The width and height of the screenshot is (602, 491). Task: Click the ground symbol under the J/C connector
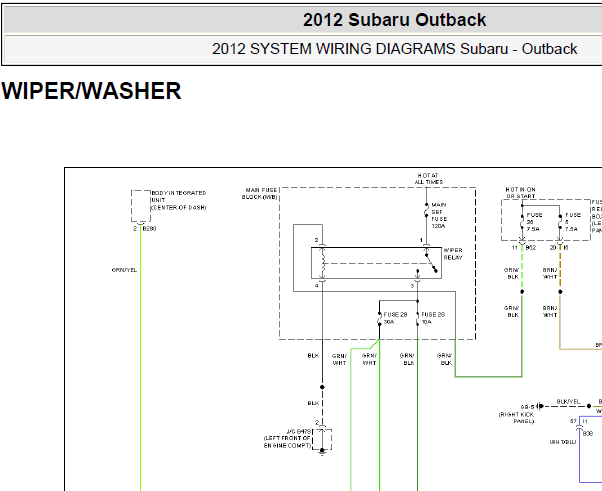click(x=322, y=451)
